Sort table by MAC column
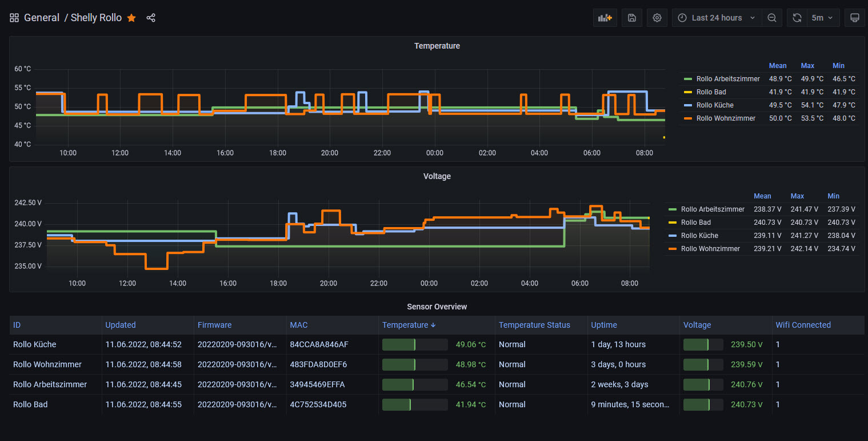This screenshot has width=868, height=441. [299, 325]
